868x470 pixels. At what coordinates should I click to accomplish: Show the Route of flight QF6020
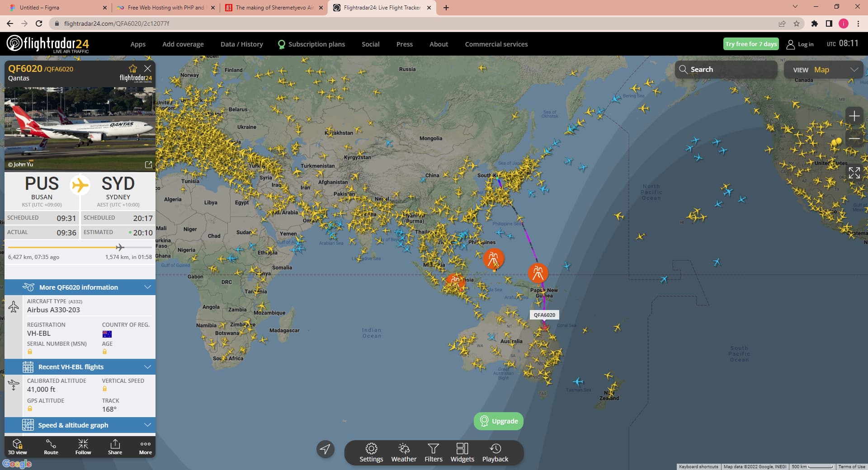[x=51, y=446]
